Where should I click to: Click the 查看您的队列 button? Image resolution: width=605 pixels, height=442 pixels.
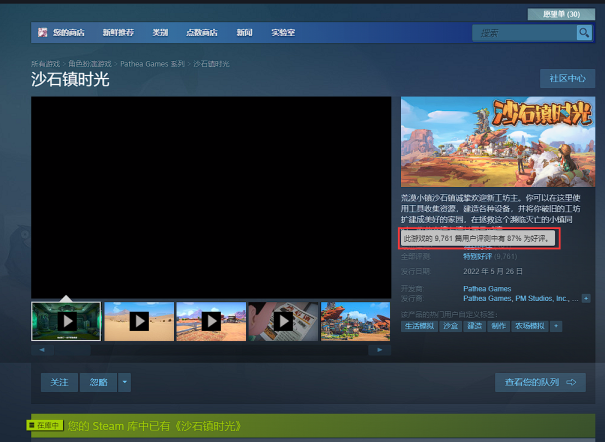540,382
